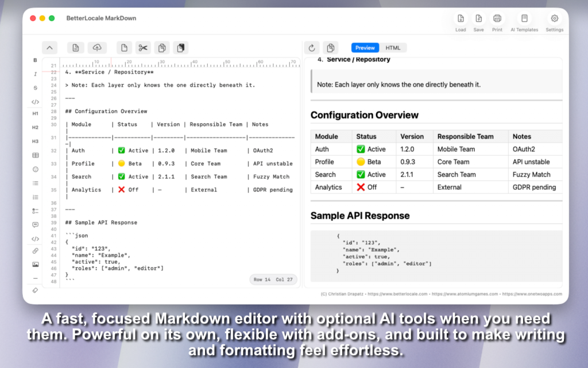The width and height of the screenshot is (588, 368).
Task: Click the italic formatting icon
Action: 35,74
